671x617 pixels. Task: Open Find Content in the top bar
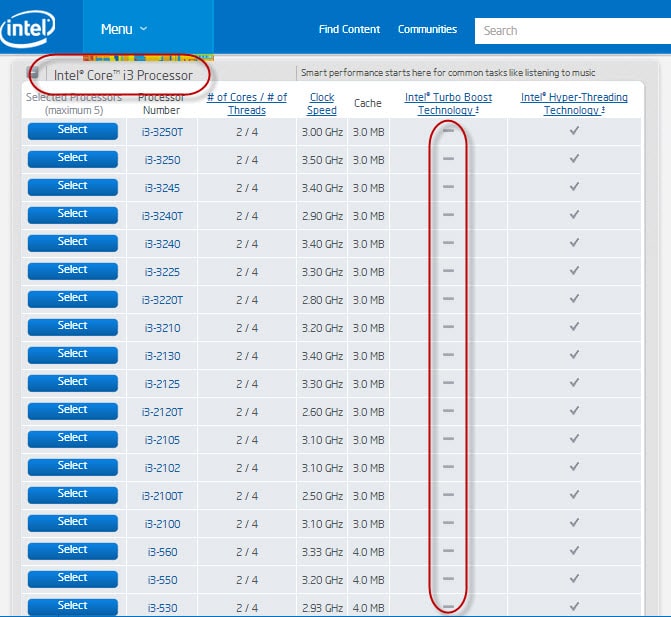[x=349, y=30]
